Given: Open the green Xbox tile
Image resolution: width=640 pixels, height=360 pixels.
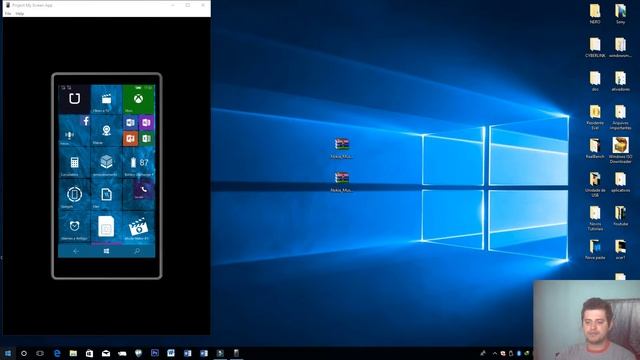Looking at the screenshot, I should (139, 99).
